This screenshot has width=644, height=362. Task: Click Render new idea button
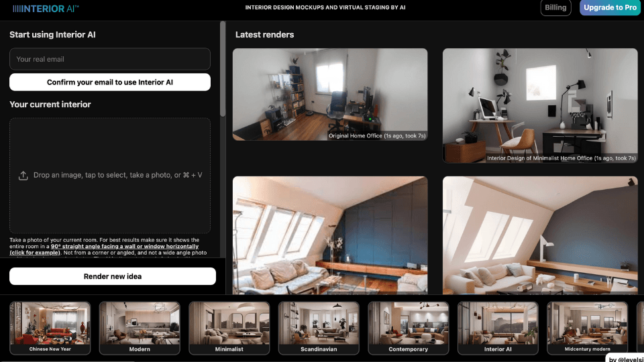[x=113, y=276]
